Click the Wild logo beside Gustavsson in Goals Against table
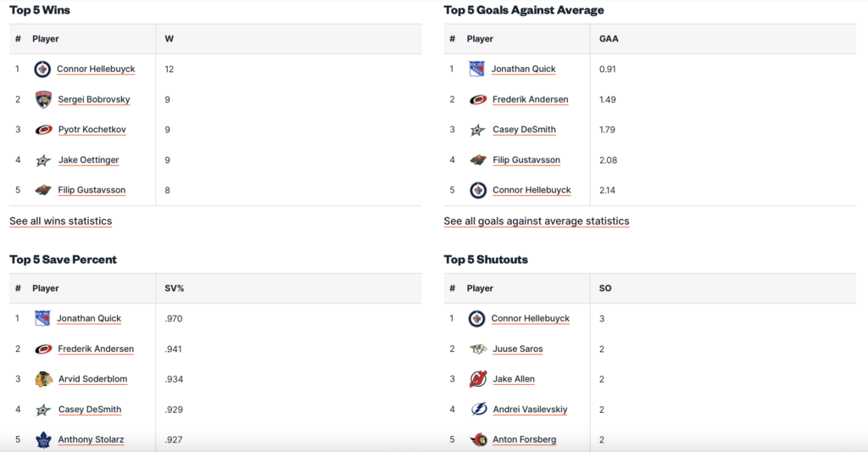This screenshot has height=452, width=868. 478,160
